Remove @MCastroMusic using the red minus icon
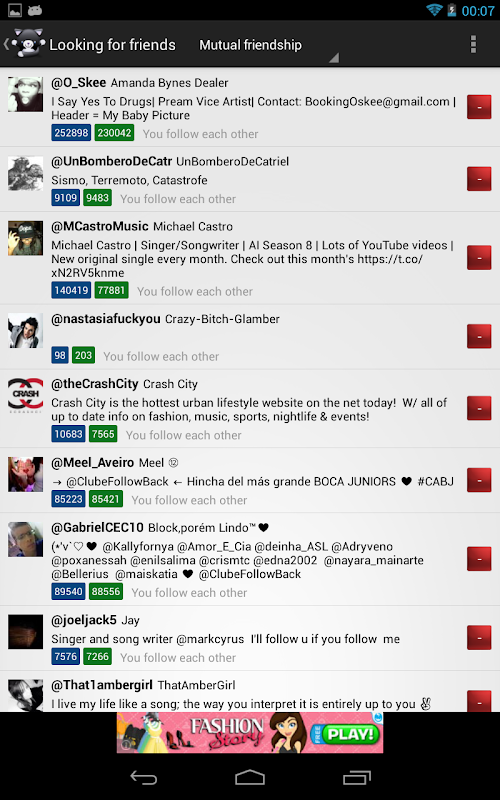The image size is (500, 800). click(479, 257)
